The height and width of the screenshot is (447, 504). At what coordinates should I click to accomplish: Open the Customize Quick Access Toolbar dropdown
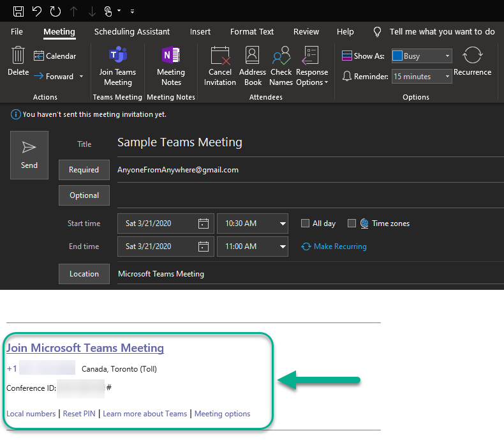pos(132,11)
